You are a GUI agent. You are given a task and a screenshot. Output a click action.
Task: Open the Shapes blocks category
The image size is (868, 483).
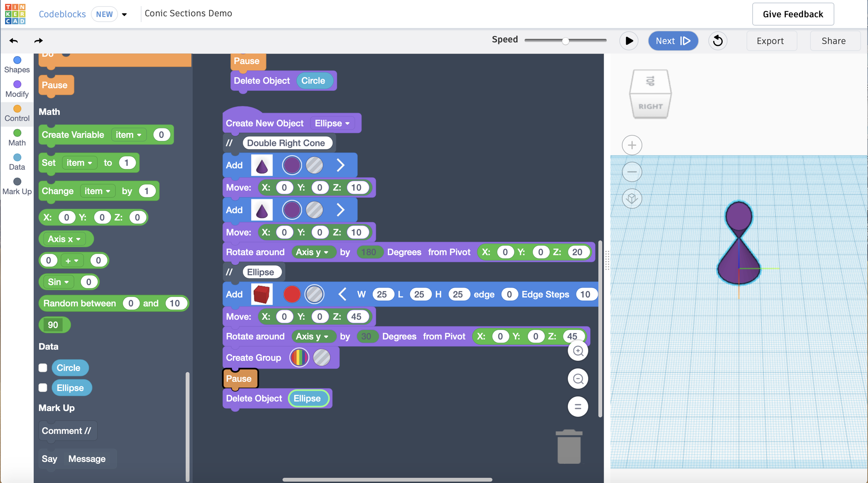click(x=17, y=64)
